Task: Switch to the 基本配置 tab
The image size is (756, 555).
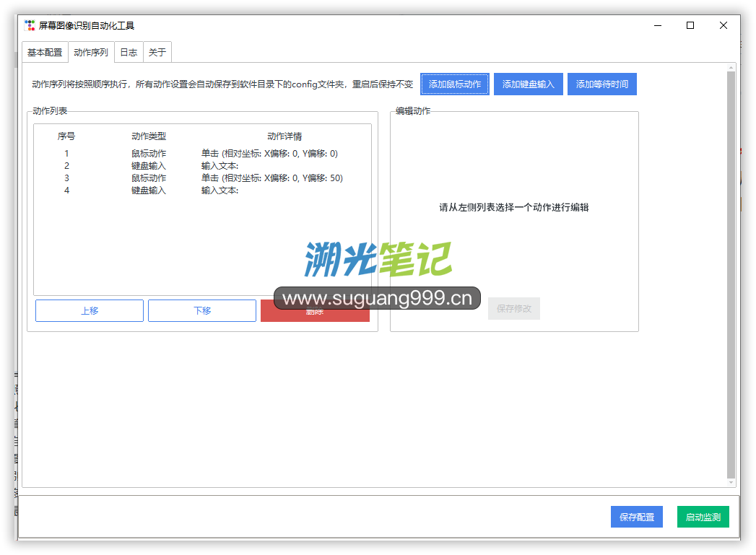Action: point(45,53)
